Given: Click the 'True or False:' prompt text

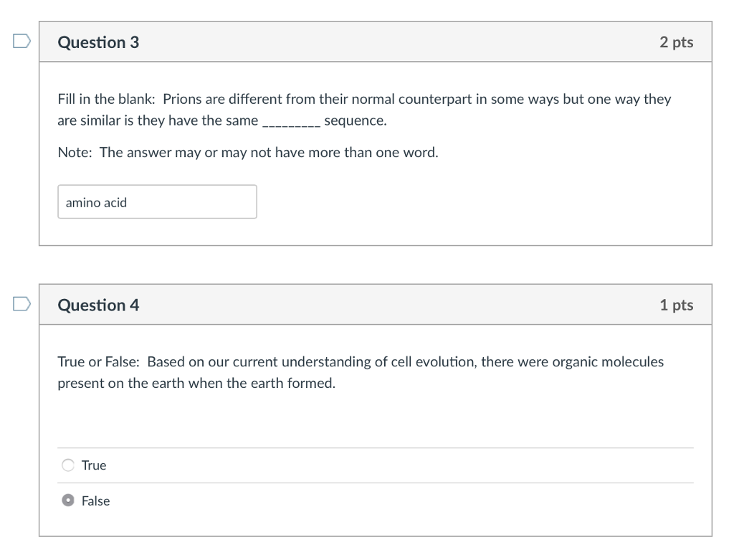Looking at the screenshot, I should pos(99,361).
